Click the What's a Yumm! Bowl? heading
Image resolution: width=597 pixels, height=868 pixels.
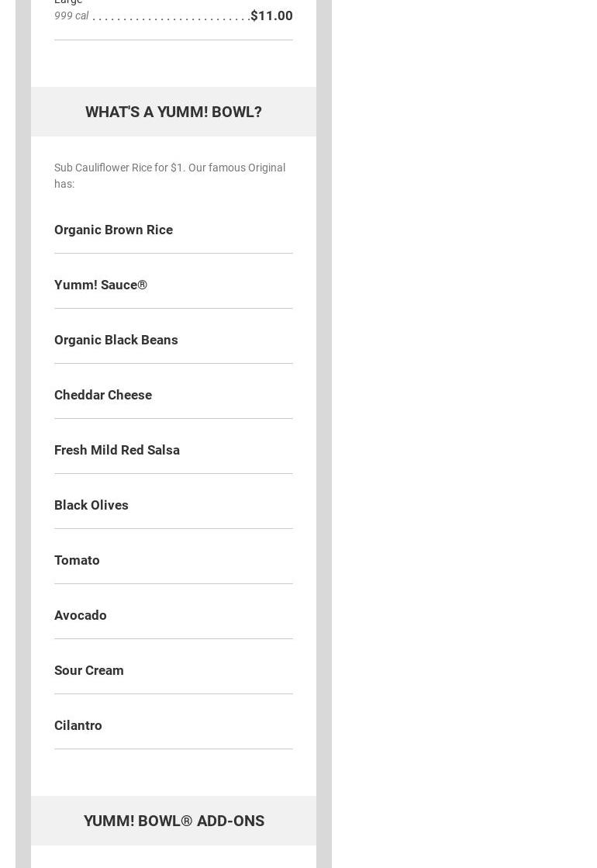tap(173, 112)
